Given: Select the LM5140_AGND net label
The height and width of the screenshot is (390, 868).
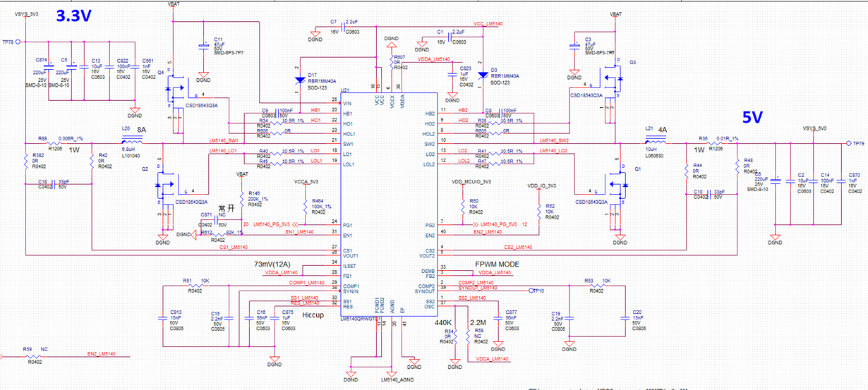Looking at the screenshot, I should tap(397, 379).
